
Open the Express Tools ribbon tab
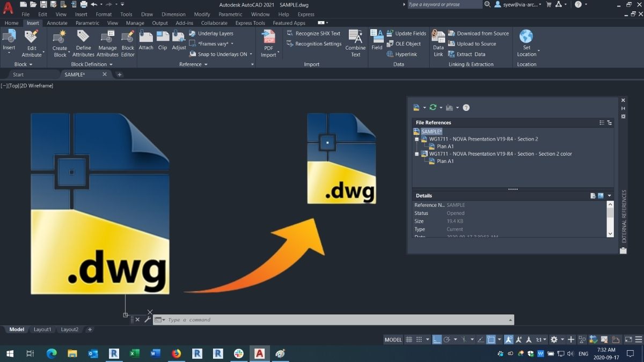click(x=250, y=23)
